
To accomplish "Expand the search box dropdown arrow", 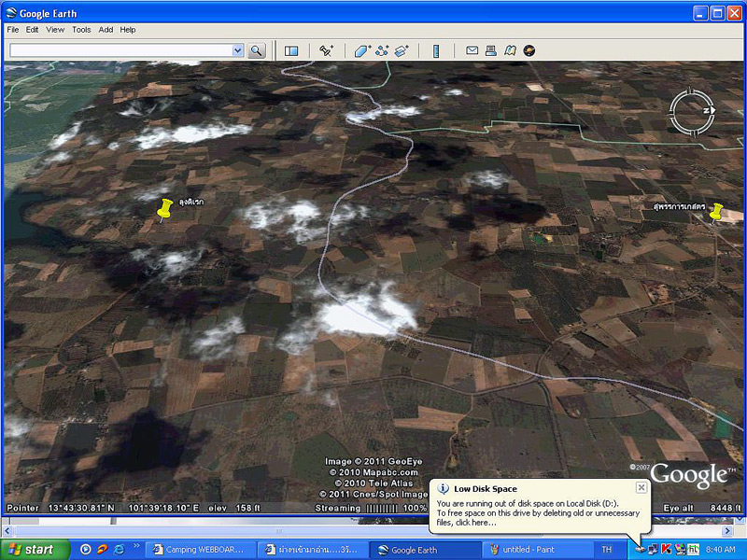I will 237,50.
